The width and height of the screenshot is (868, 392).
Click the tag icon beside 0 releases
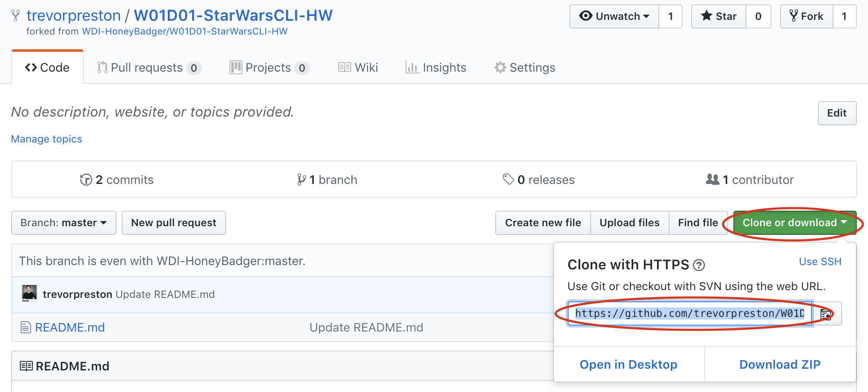508,179
